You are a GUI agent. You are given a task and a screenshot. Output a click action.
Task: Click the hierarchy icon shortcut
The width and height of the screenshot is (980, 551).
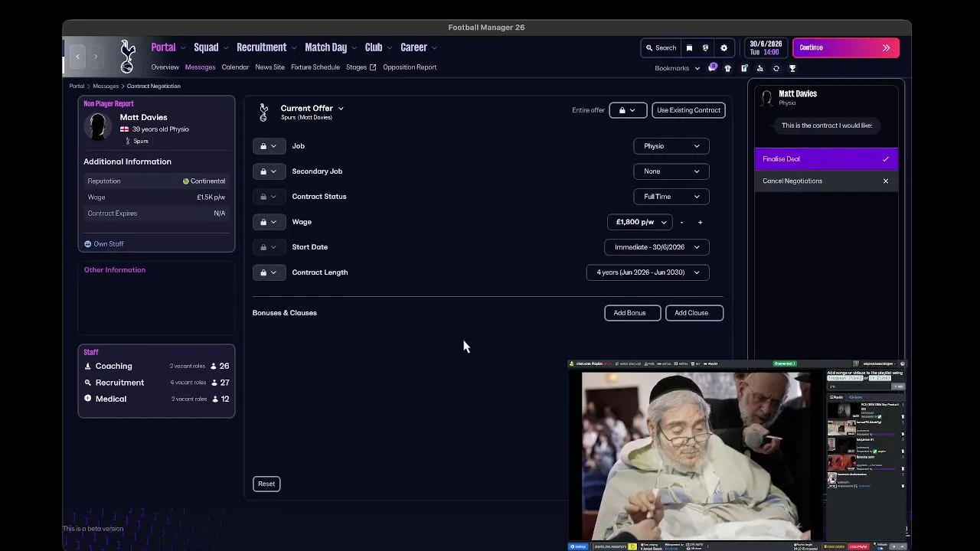(760, 68)
